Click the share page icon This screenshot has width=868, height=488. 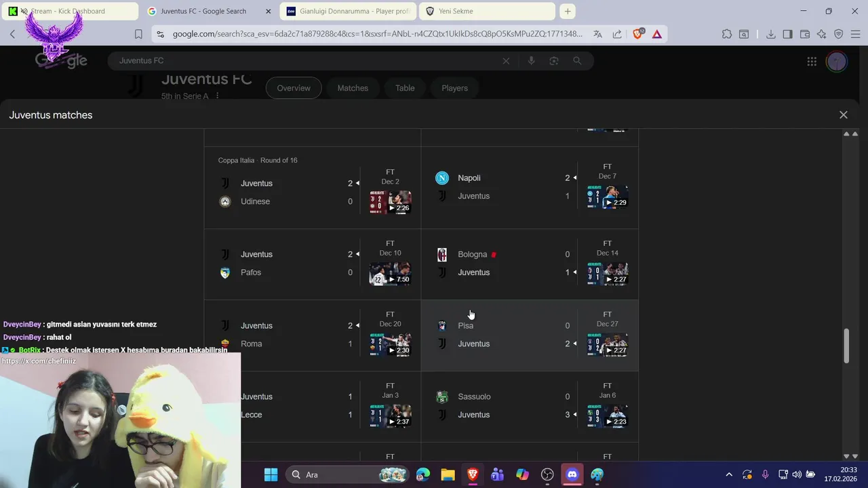[x=617, y=34]
